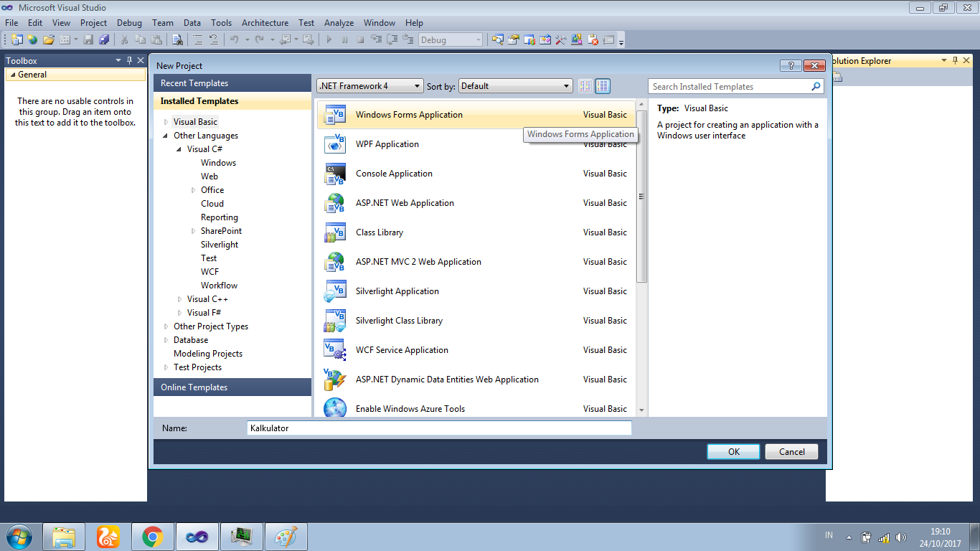Open the Debug configuration dropdown
Screen dimensions: 980x551
tap(451, 40)
